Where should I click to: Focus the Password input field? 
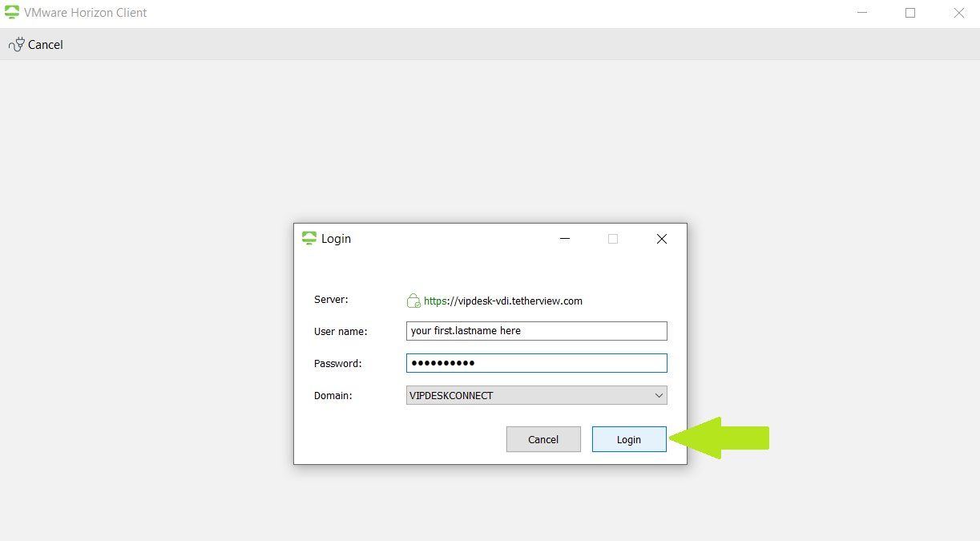(x=537, y=363)
